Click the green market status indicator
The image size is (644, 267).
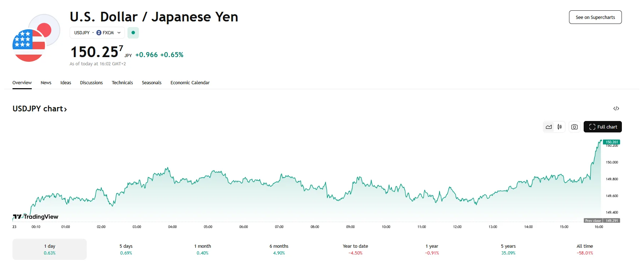click(133, 32)
